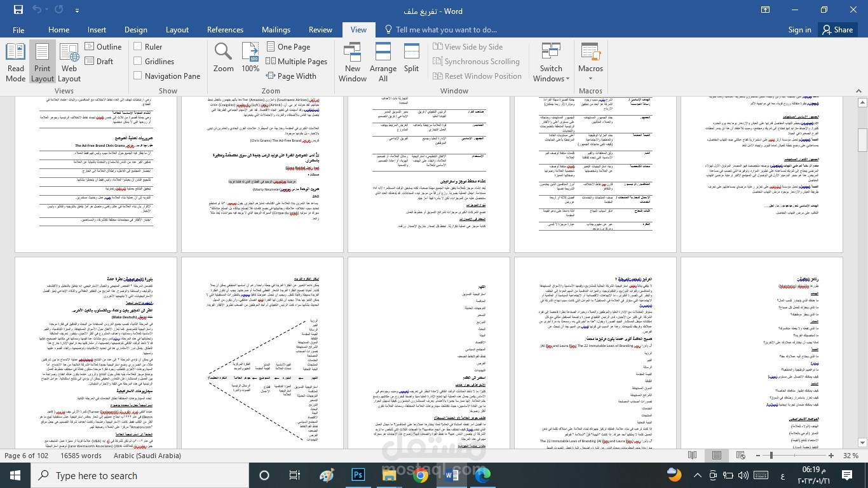This screenshot has width=868, height=488.
Task: Open the Windows Start menu
Action: tap(15, 475)
